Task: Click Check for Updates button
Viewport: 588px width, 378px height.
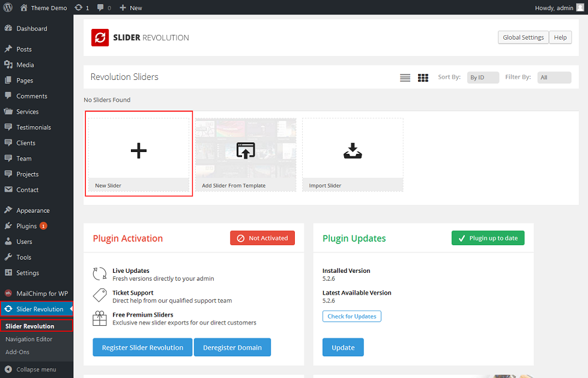Action: [x=352, y=316]
